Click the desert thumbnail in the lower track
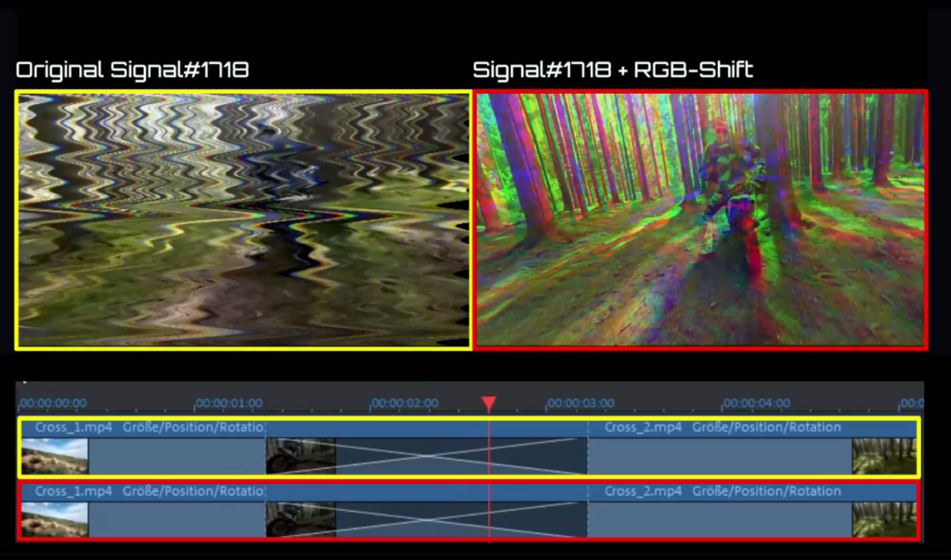The height and width of the screenshot is (560, 951). click(55, 520)
